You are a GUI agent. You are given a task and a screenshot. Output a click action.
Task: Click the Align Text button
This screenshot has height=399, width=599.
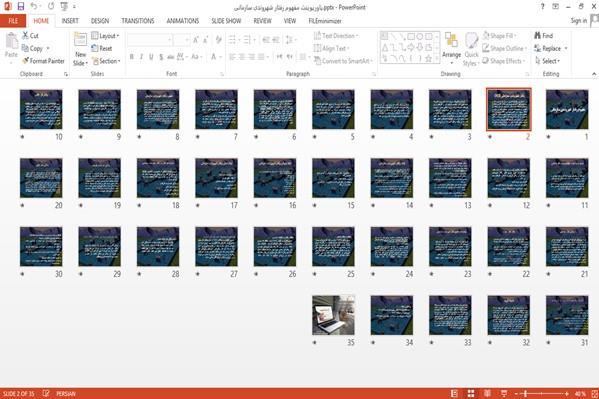pos(331,48)
